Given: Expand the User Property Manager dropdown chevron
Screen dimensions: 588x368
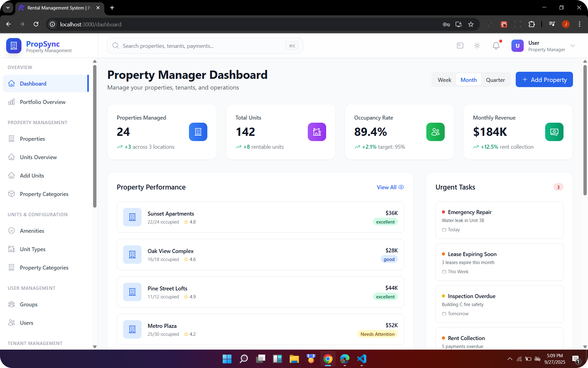Looking at the screenshot, I should click(x=573, y=46).
